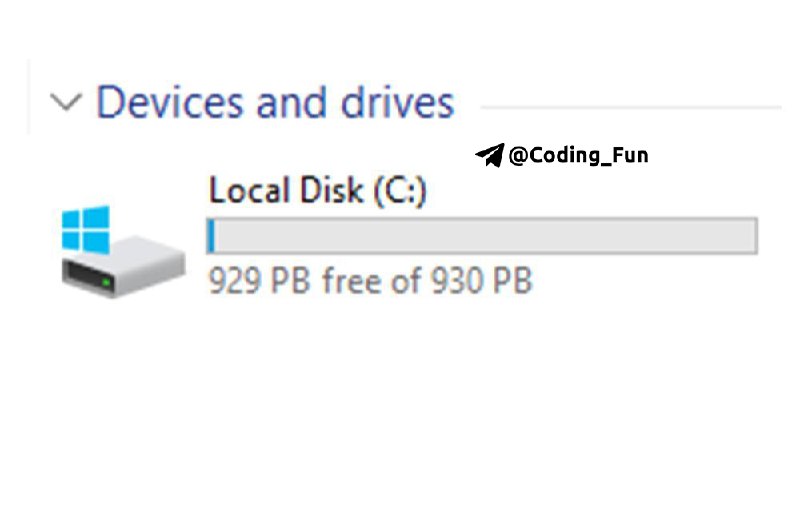Click the blue used-space portion of bar
Screen dimensions: 800x509
(211, 236)
